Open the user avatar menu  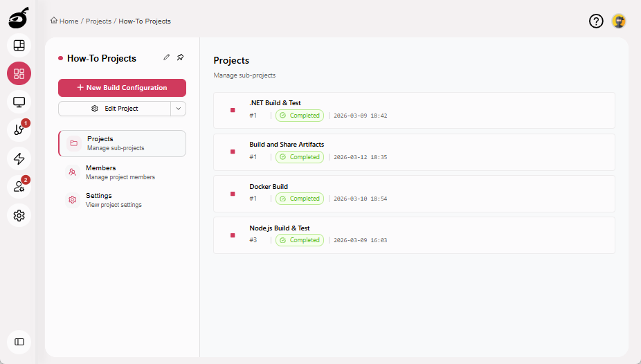pyautogui.click(x=619, y=21)
